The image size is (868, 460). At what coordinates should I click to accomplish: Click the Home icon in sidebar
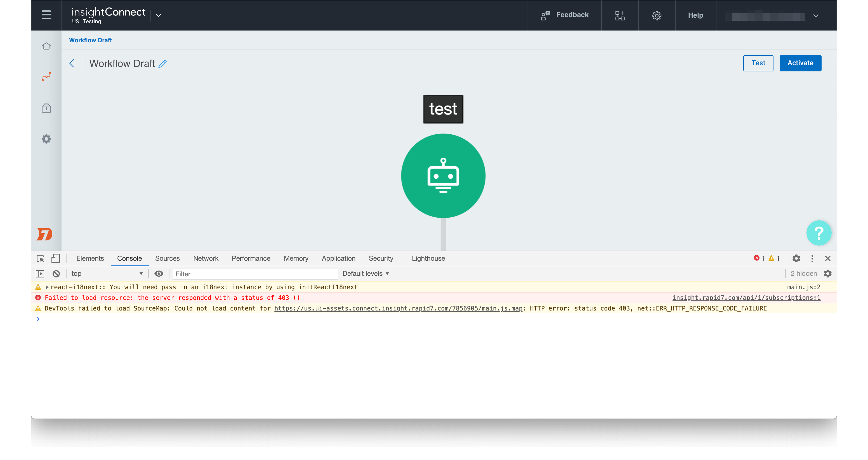46,46
